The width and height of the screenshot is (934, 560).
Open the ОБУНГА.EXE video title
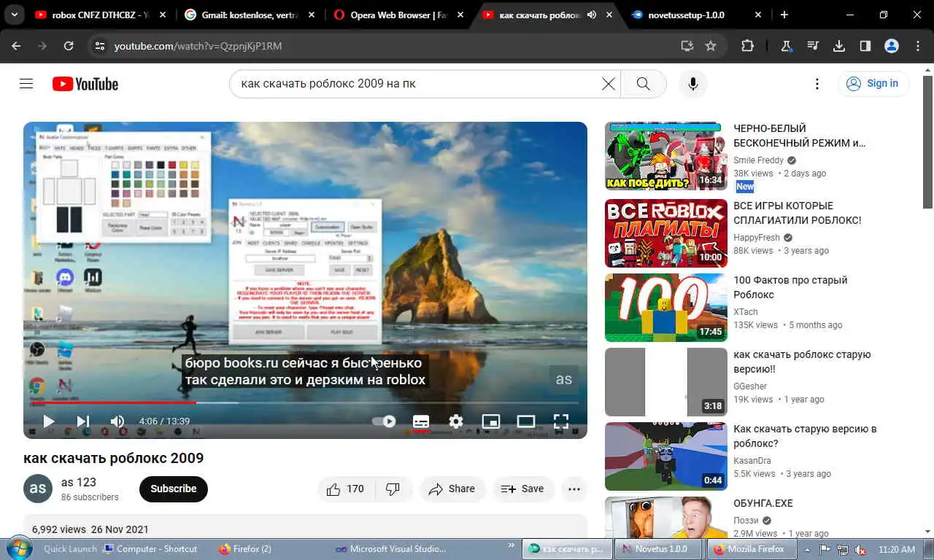[763, 503]
